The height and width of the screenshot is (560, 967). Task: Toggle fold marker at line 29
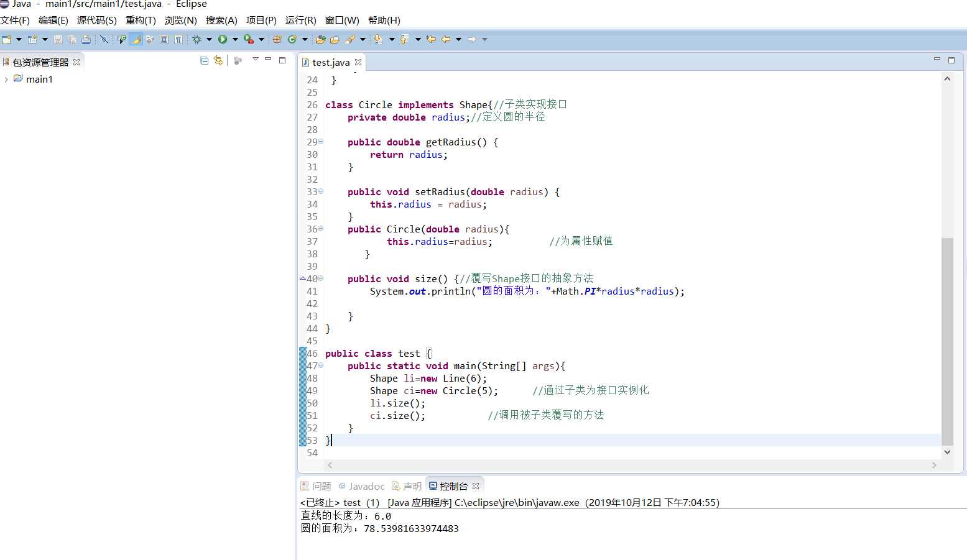(321, 142)
